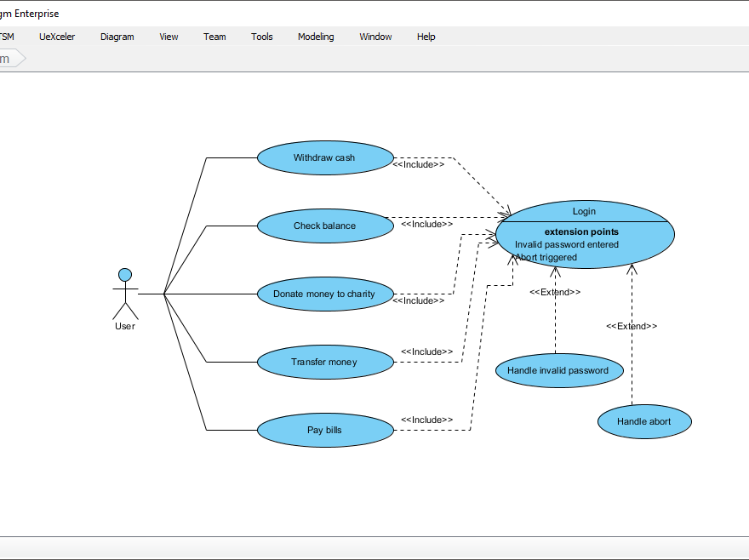Open the View menu

[169, 37]
